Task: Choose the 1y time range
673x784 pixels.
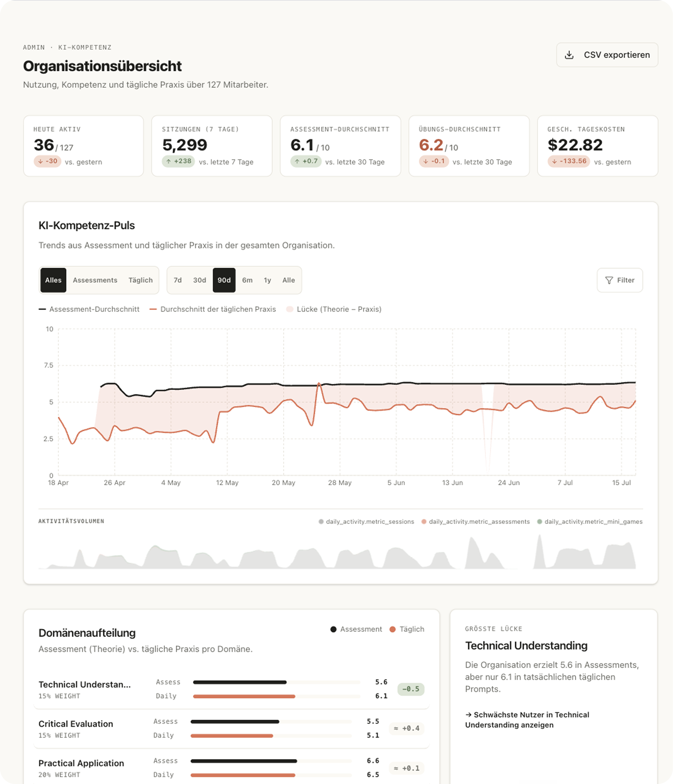Action: tap(268, 280)
